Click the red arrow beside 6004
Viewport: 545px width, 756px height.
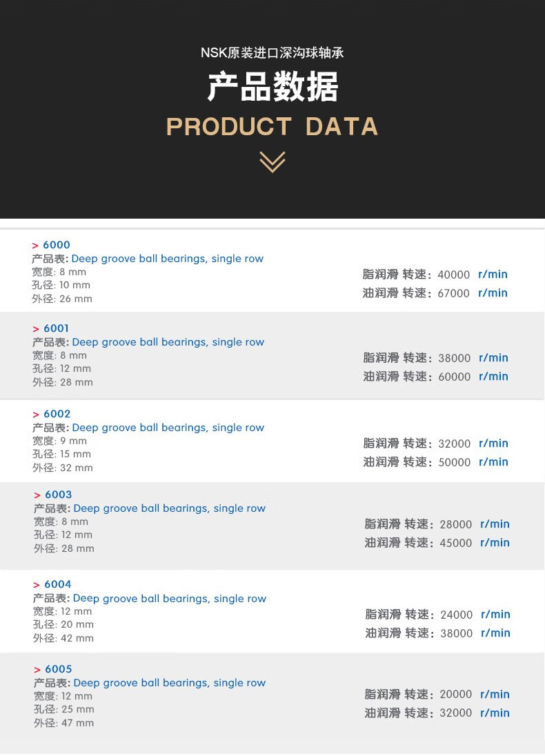click(x=37, y=585)
